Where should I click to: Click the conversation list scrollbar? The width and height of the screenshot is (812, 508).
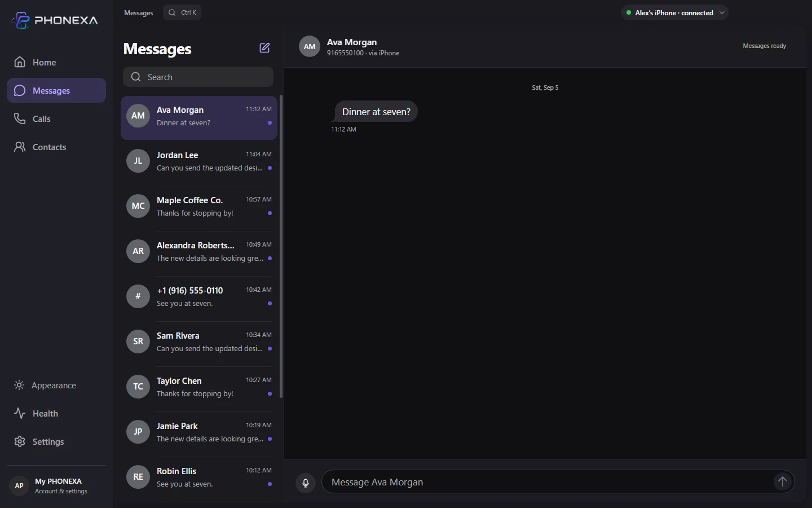click(281, 246)
